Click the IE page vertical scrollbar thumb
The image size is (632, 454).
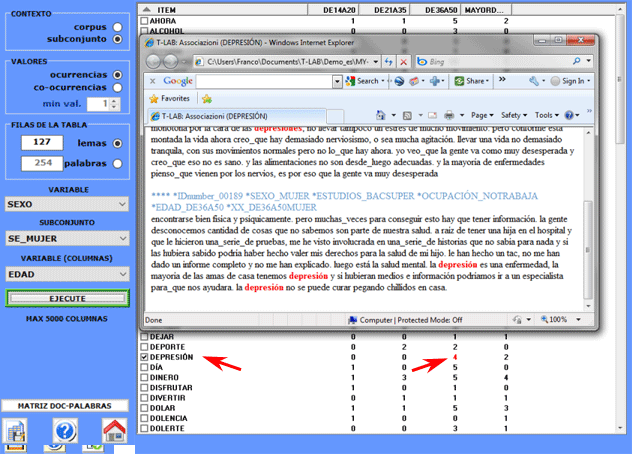588,250
